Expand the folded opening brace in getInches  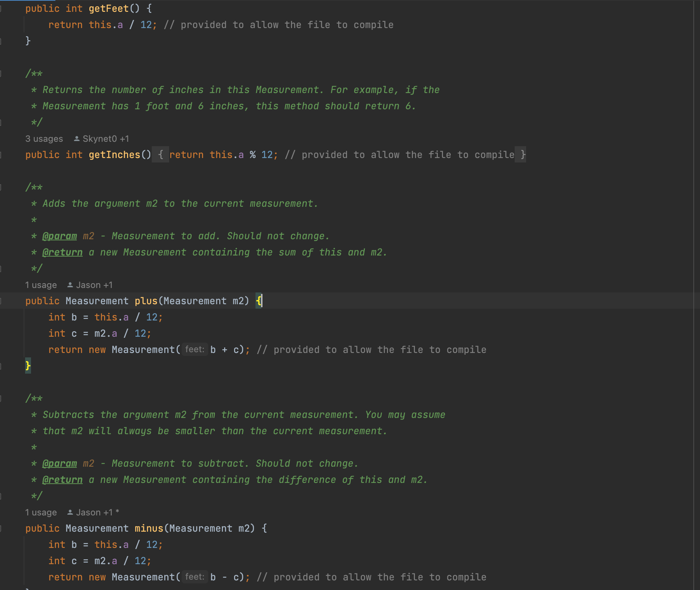161,155
